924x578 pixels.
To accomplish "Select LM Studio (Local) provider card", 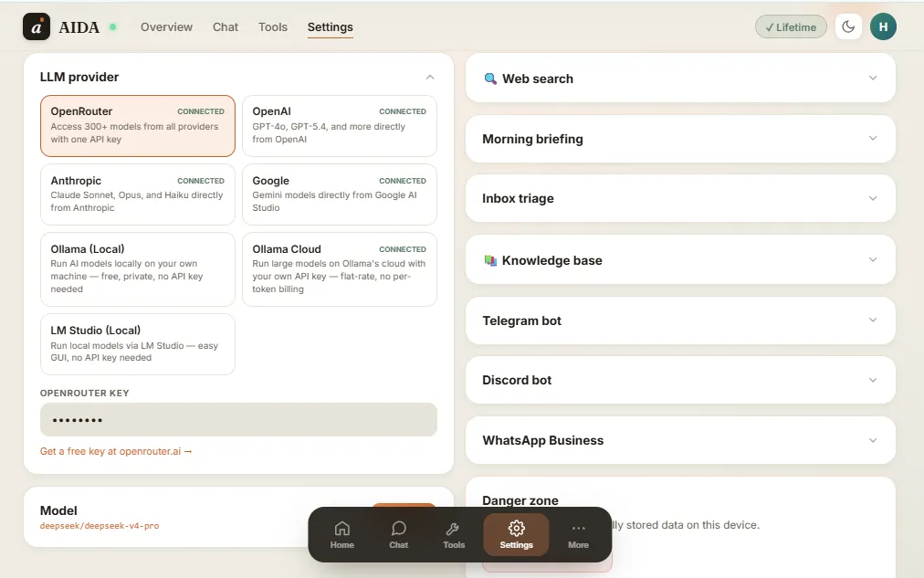I will coord(138,344).
